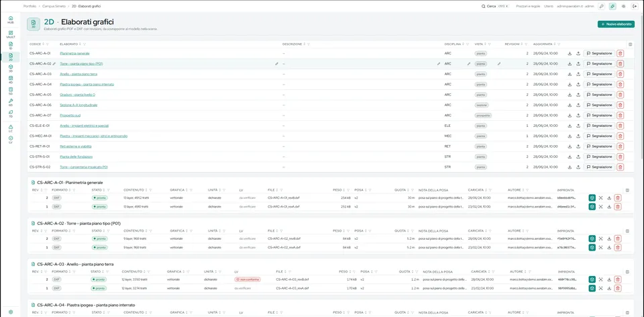Screen dimensions: 644x317
Task: Download the CS-ARC-A-02_revB.dxf revision file
Action: pyautogui.click(x=609, y=238)
